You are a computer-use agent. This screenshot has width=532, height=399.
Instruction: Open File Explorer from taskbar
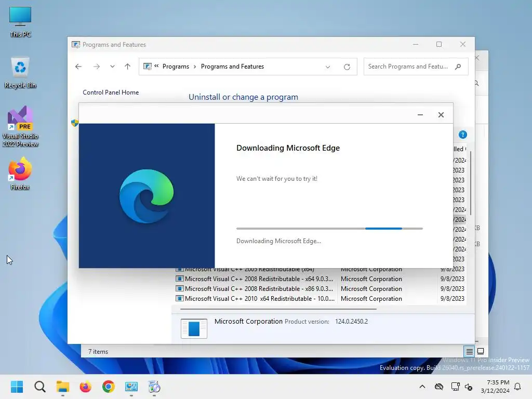[x=63, y=387]
